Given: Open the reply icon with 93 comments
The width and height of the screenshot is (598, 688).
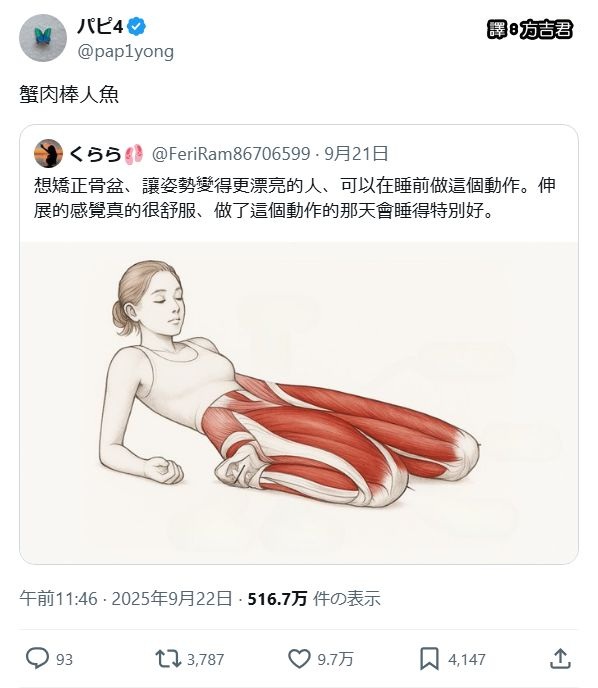Looking at the screenshot, I should click(x=37, y=659).
